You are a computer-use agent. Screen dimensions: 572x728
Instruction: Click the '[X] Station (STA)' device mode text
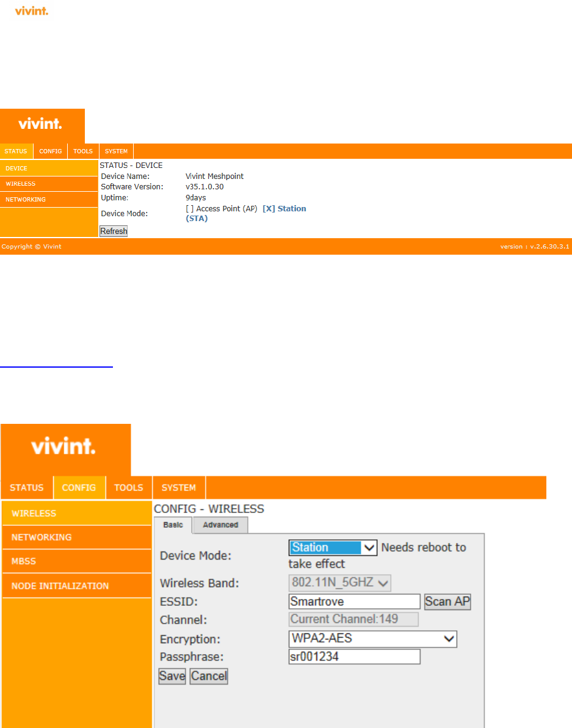tap(246, 214)
